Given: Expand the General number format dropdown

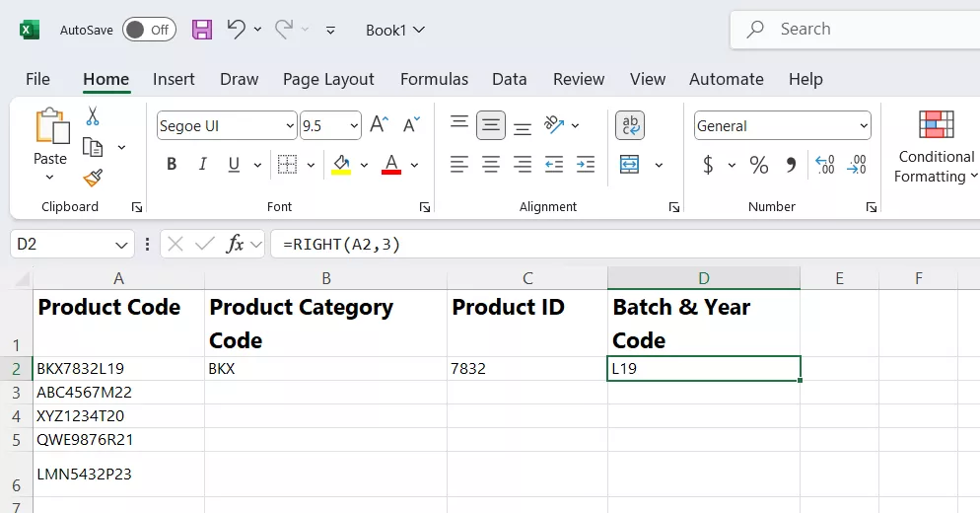Looking at the screenshot, I should [864, 126].
